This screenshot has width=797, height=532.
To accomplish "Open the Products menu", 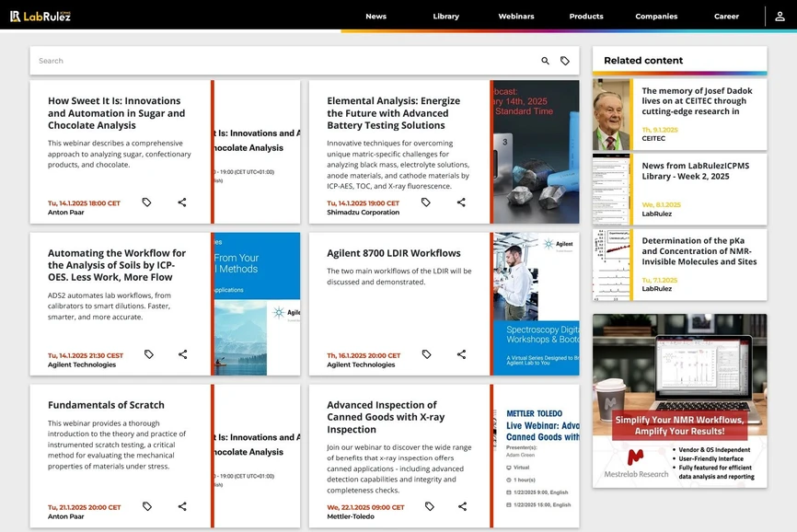I will coord(586,17).
